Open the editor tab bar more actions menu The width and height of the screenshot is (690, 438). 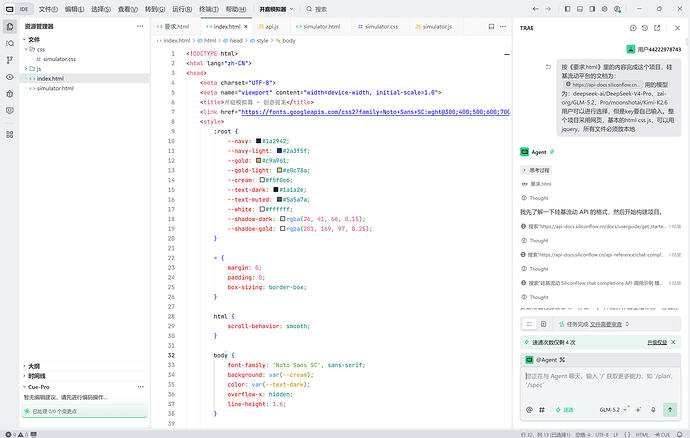503,26
